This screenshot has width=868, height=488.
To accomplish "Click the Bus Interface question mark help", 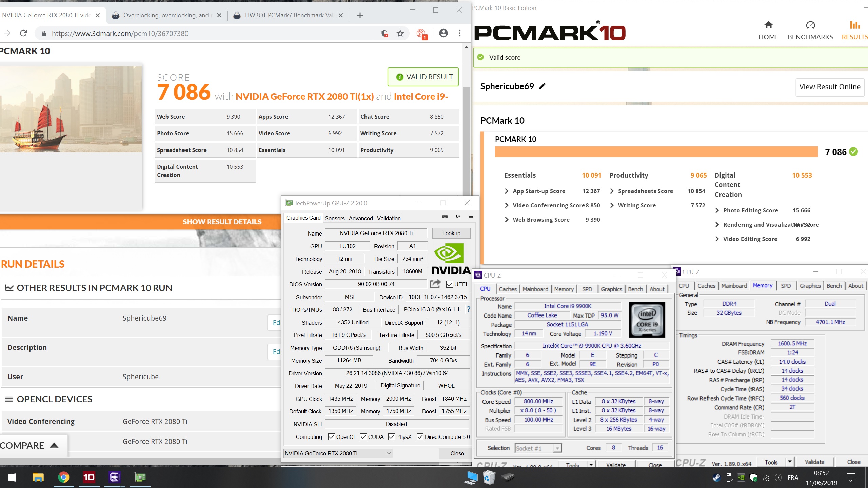I will [x=468, y=309].
